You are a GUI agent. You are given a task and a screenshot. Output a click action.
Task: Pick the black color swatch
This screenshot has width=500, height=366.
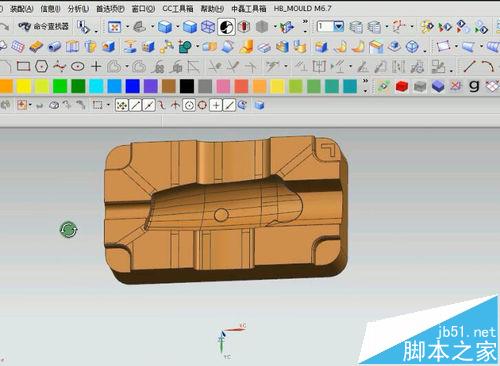187,86
